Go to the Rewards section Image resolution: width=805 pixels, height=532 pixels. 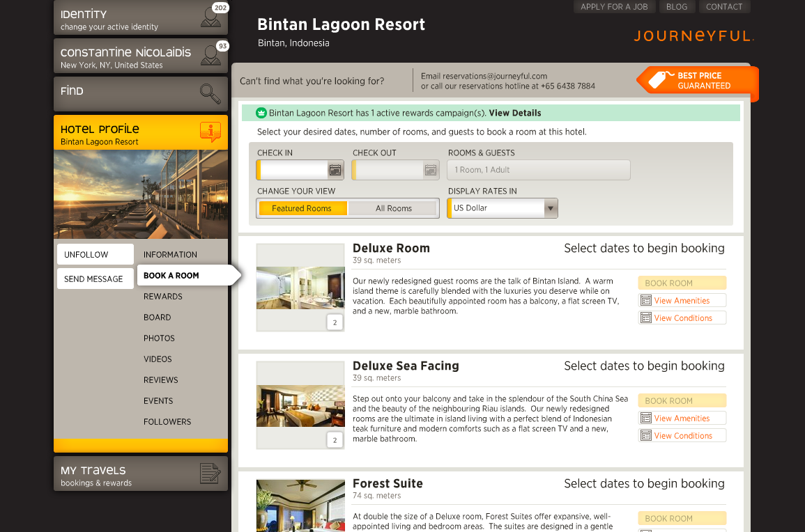point(163,297)
